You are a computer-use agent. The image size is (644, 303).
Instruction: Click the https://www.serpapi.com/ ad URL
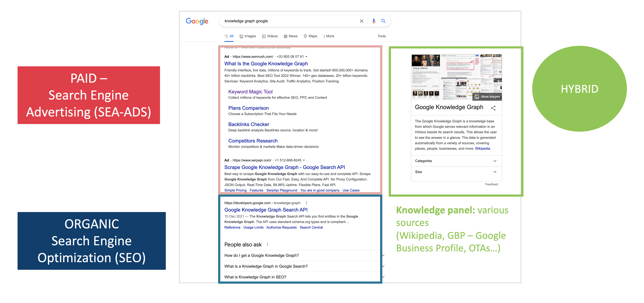[252, 160]
